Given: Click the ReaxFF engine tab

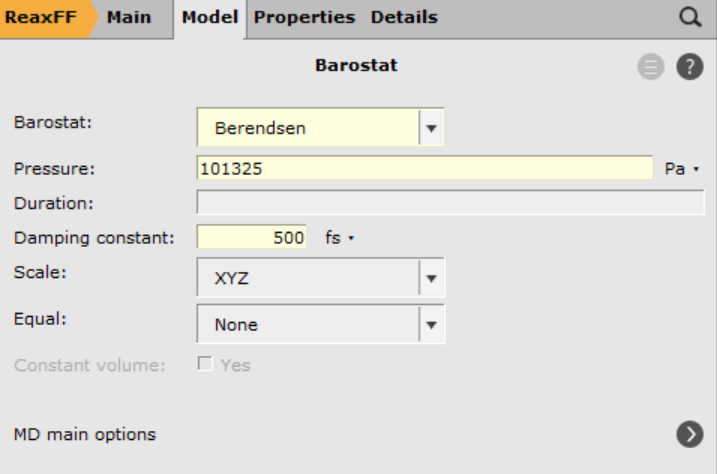Looking at the screenshot, I should point(38,18).
